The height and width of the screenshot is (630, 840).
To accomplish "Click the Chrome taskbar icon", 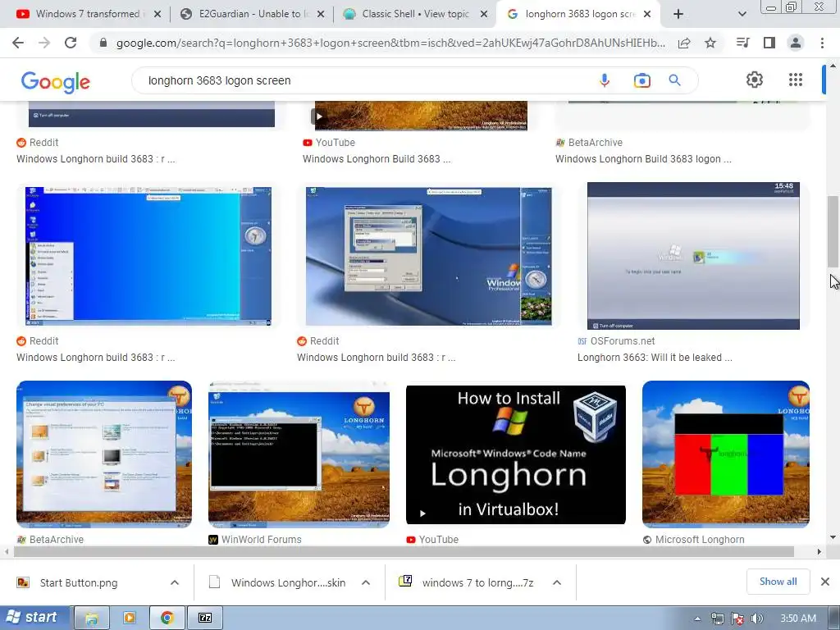I will pos(167,618).
